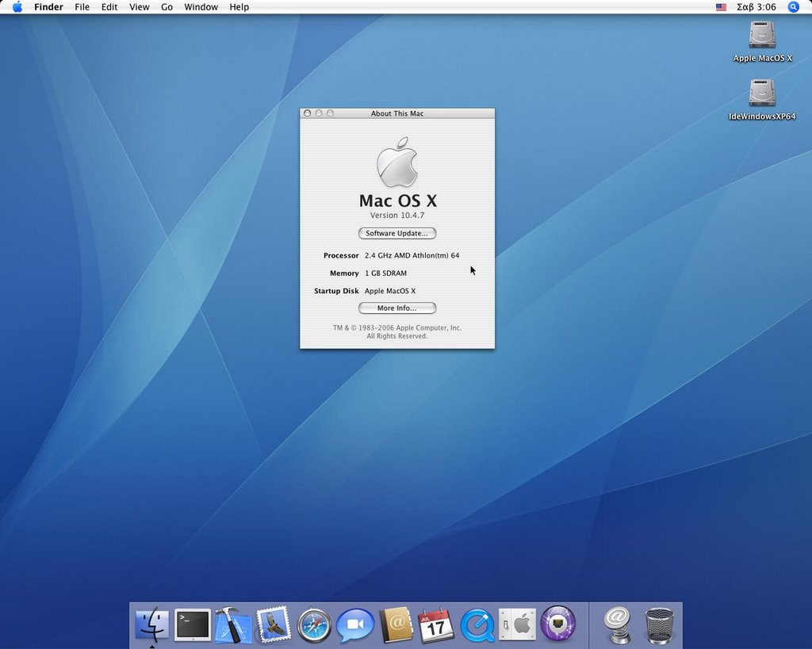This screenshot has height=649, width=812.
Task: Open the File menu
Action: click(x=82, y=6)
